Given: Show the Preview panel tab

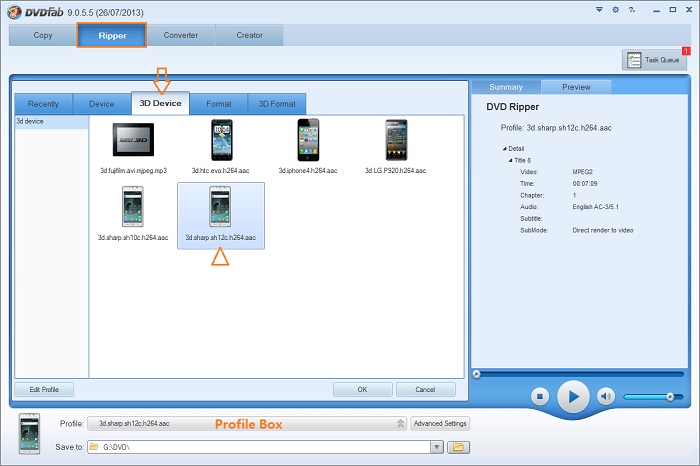Looking at the screenshot, I should tap(576, 87).
